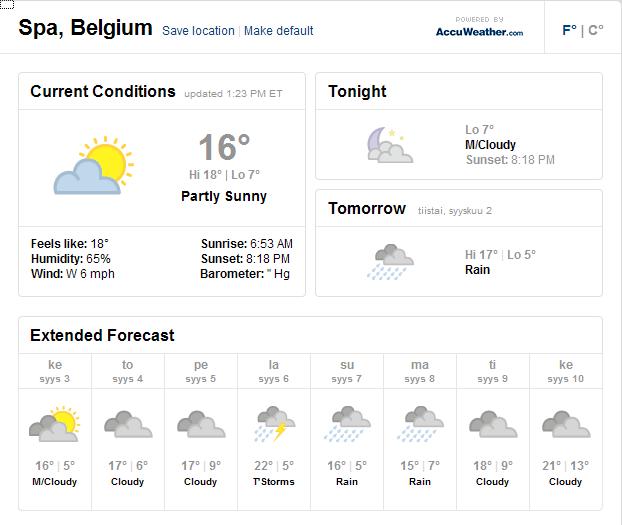Image resolution: width=622 pixels, height=525 pixels.
Task: Click the Tonight mostly cloudy moon icon
Action: (x=390, y=145)
